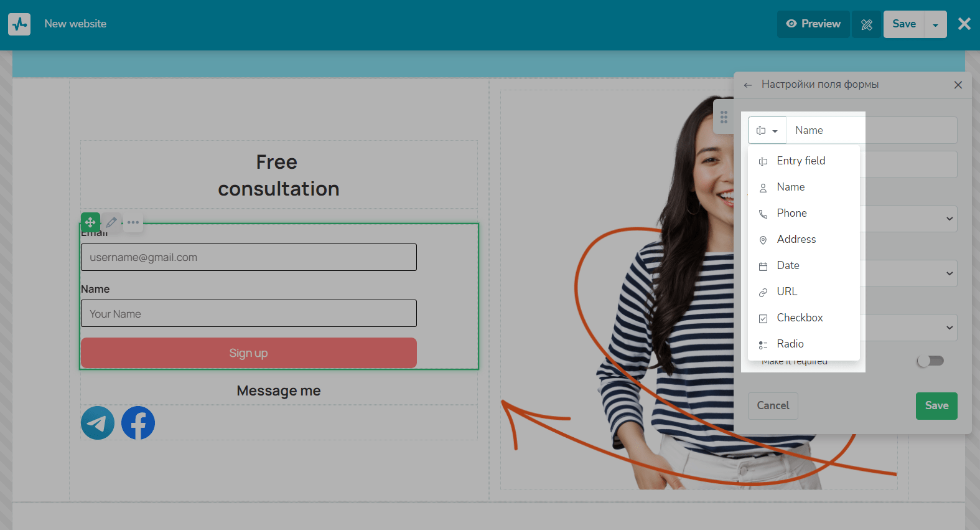The image size is (980, 530).
Task: Toggle the Make it required switch
Action: tap(931, 361)
